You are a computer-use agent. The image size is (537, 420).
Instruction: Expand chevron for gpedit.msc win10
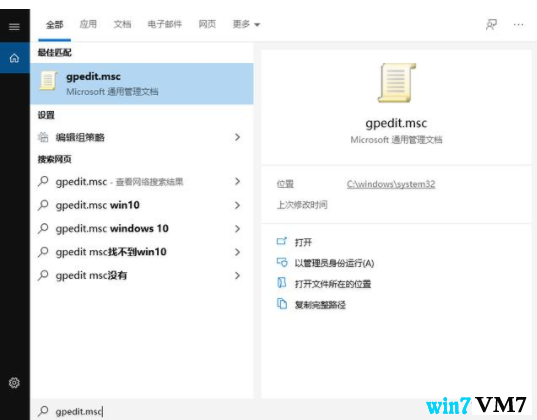click(237, 205)
